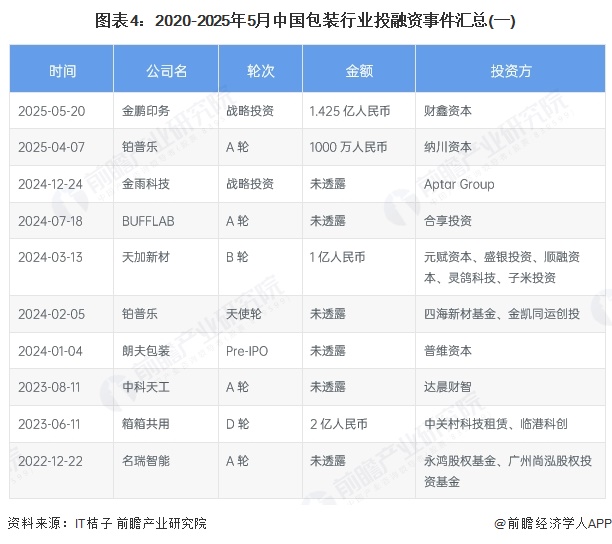Click investor 合享投资
Viewport: 612px width, 544px height.
click(x=448, y=221)
